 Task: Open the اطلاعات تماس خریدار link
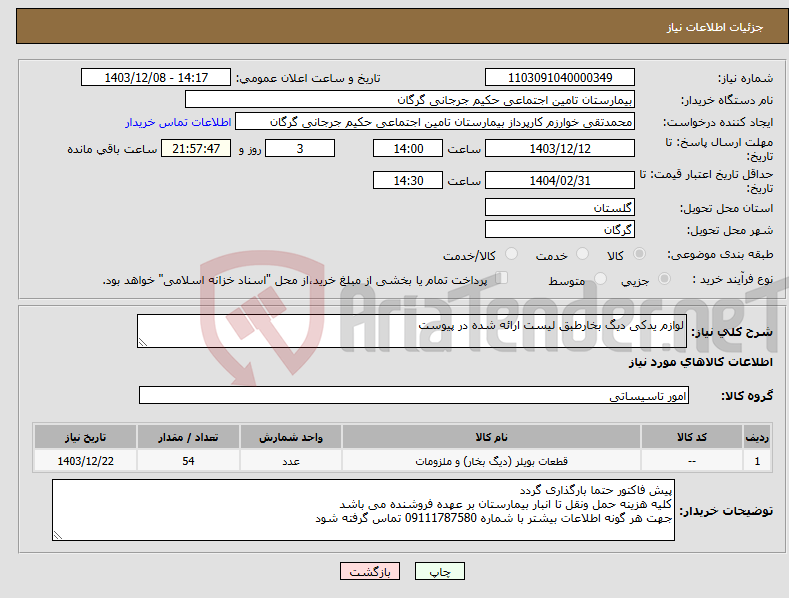pyautogui.click(x=178, y=122)
